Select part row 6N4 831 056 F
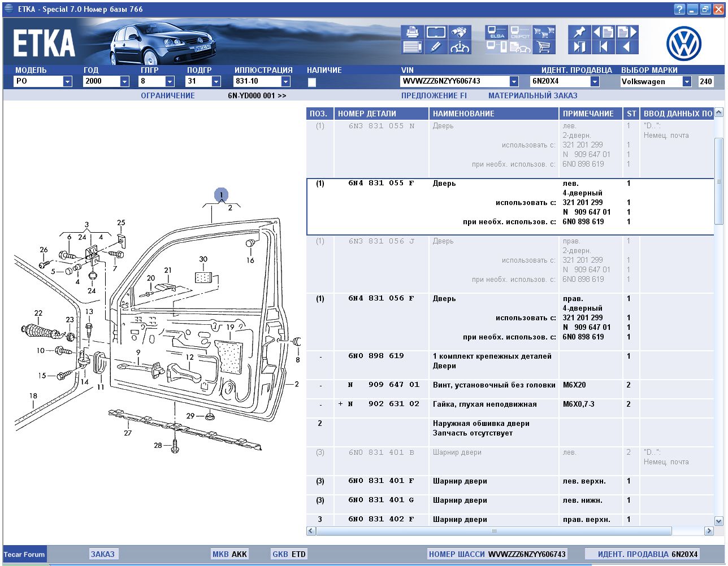Viewport: 728px width, 566px height. click(511, 322)
